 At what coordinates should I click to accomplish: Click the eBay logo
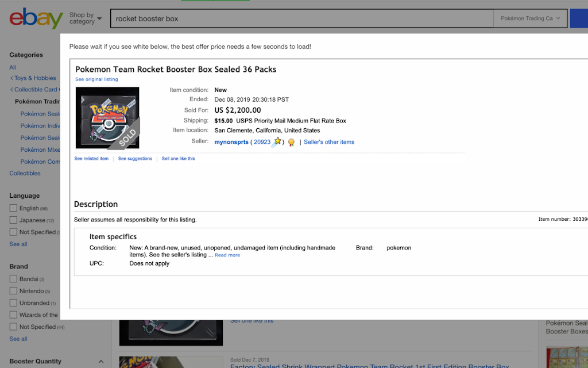[36, 18]
